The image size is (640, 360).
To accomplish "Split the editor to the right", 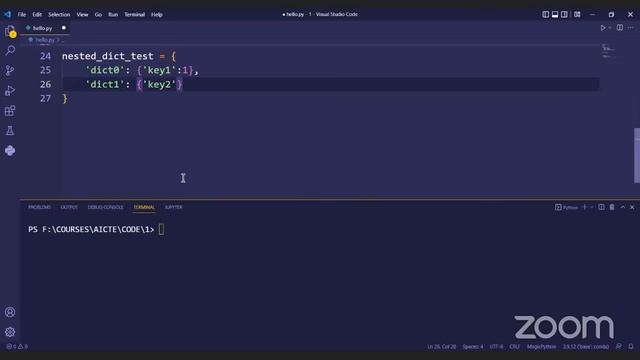I will [x=620, y=28].
